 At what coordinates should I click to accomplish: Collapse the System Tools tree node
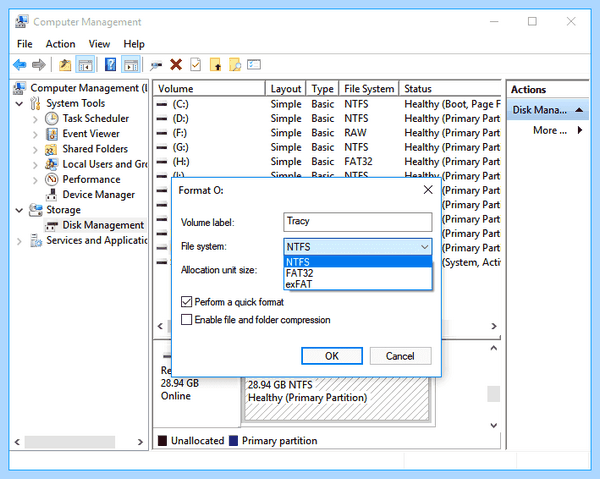(x=19, y=104)
